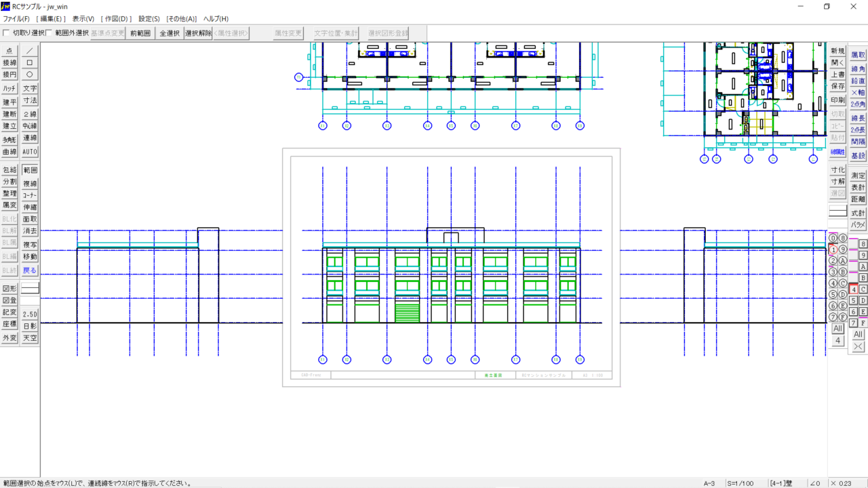Click the 選択解除 deselect button

click(198, 33)
